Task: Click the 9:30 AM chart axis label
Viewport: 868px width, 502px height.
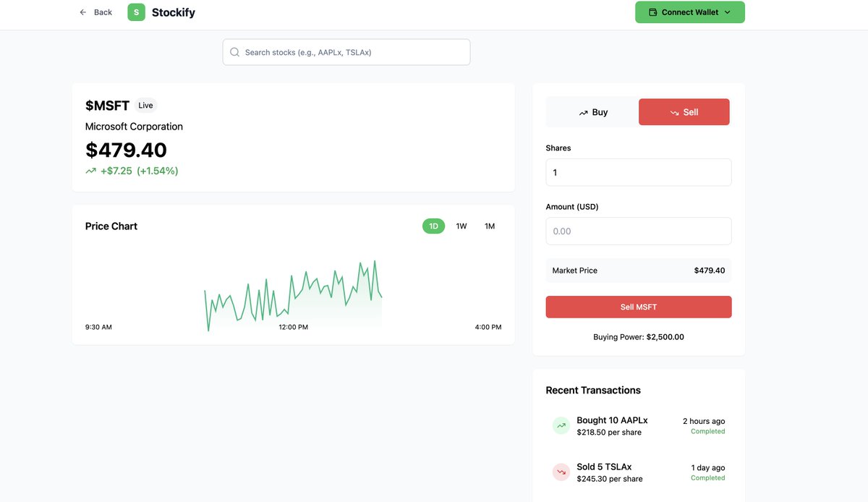Action: point(98,327)
